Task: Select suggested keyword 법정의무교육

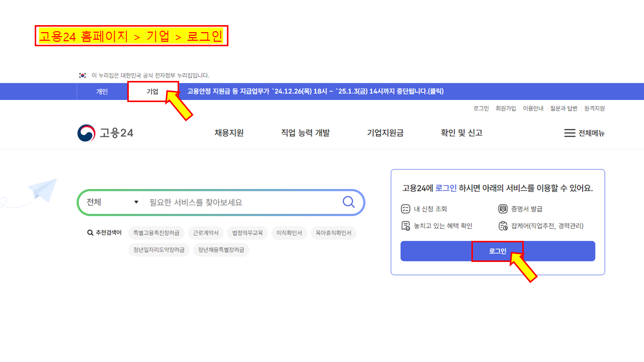Action: coord(247,233)
